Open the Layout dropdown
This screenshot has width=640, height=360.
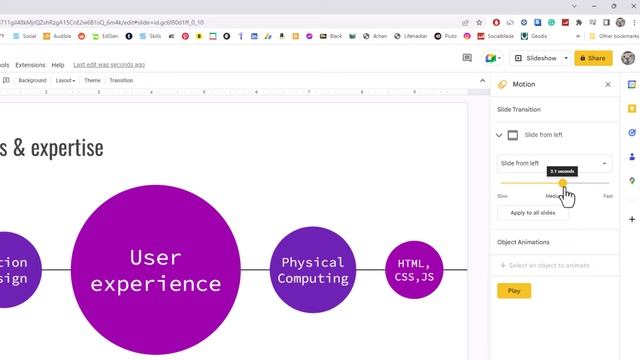[65, 80]
